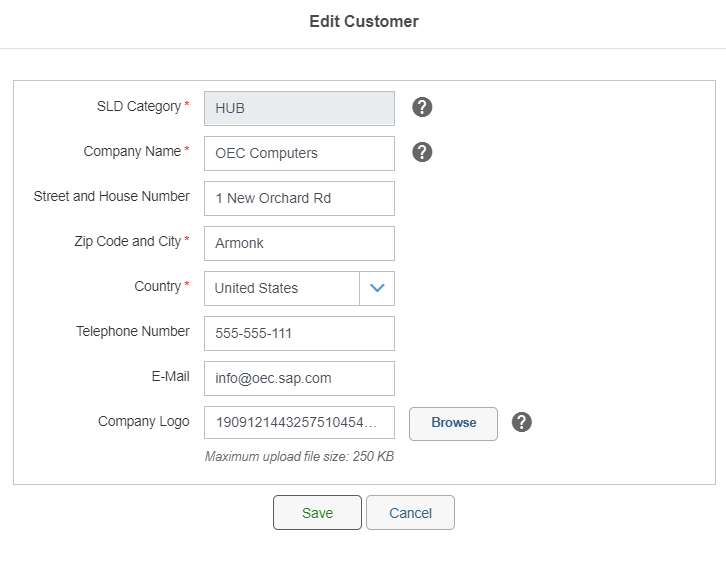Cancel editing the customer
The height and width of the screenshot is (572, 726).
[410, 513]
